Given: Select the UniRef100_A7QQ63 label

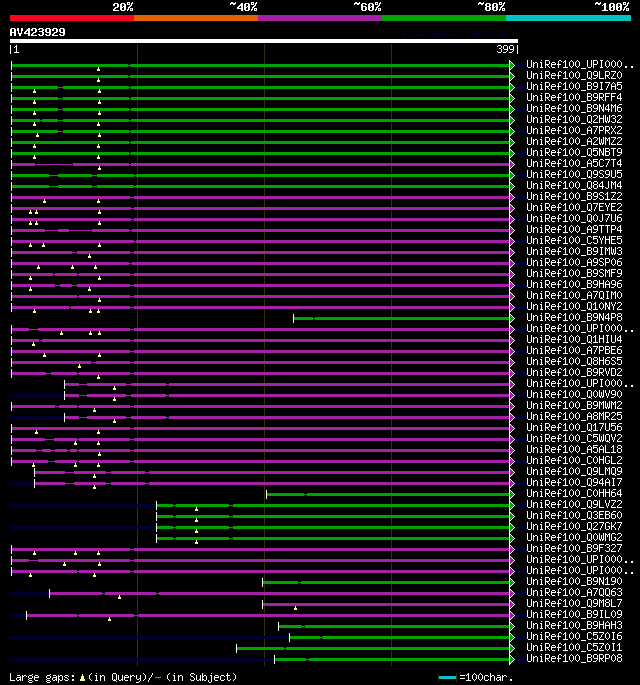Looking at the screenshot, I should pyautogui.click(x=574, y=592).
